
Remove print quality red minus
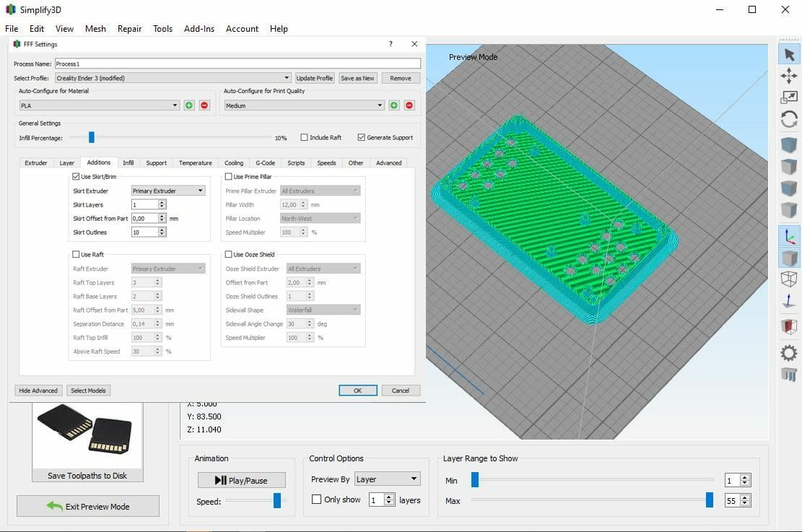pos(409,105)
